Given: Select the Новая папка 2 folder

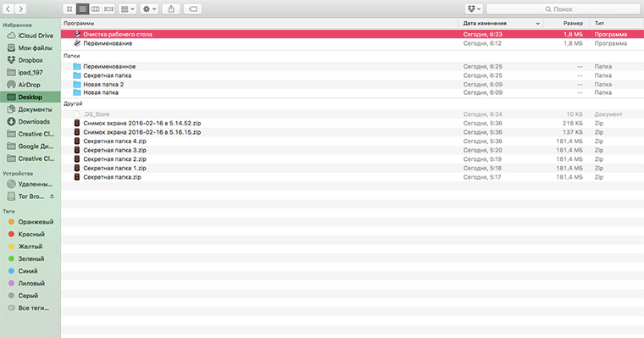Looking at the screenshot, I should pos(352,85).
